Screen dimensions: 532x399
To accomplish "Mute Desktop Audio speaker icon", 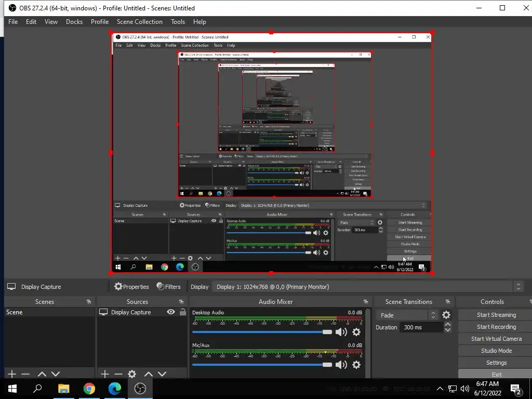I will (341, 332).
